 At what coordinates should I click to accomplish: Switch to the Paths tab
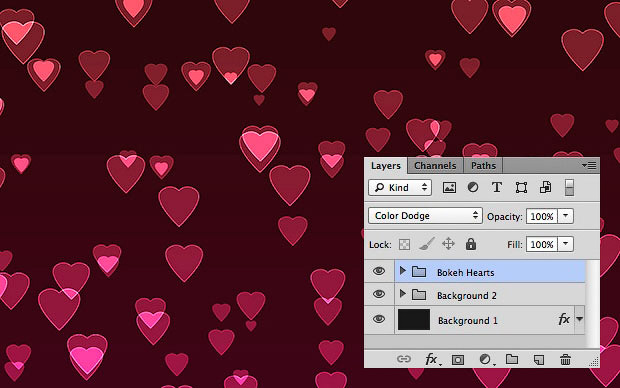(x=483, y=166)
